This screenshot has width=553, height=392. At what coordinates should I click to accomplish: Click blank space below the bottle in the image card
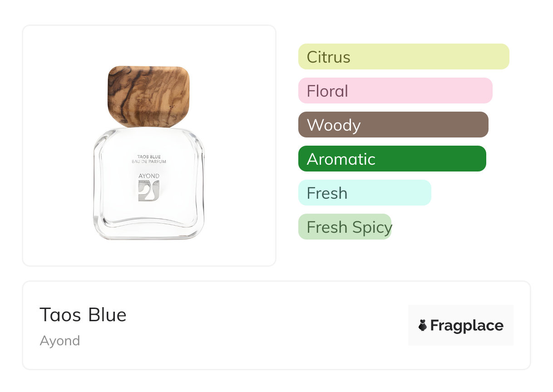[149, 253]
